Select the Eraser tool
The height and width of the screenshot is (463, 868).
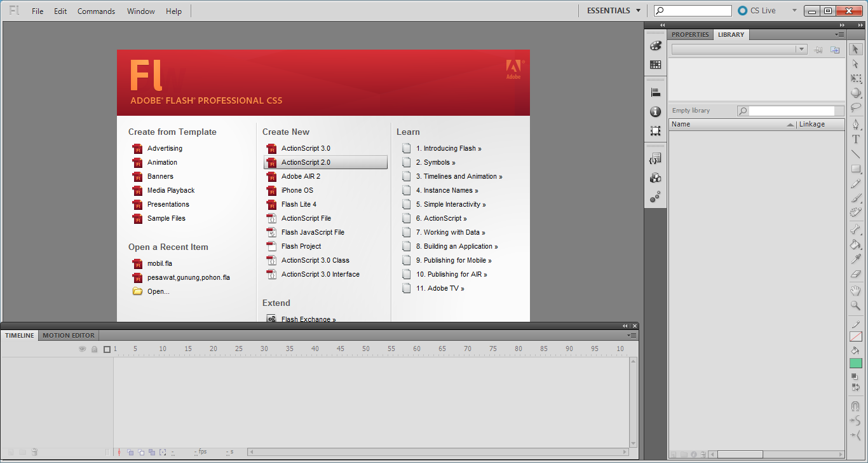click(x=856, y=274)
